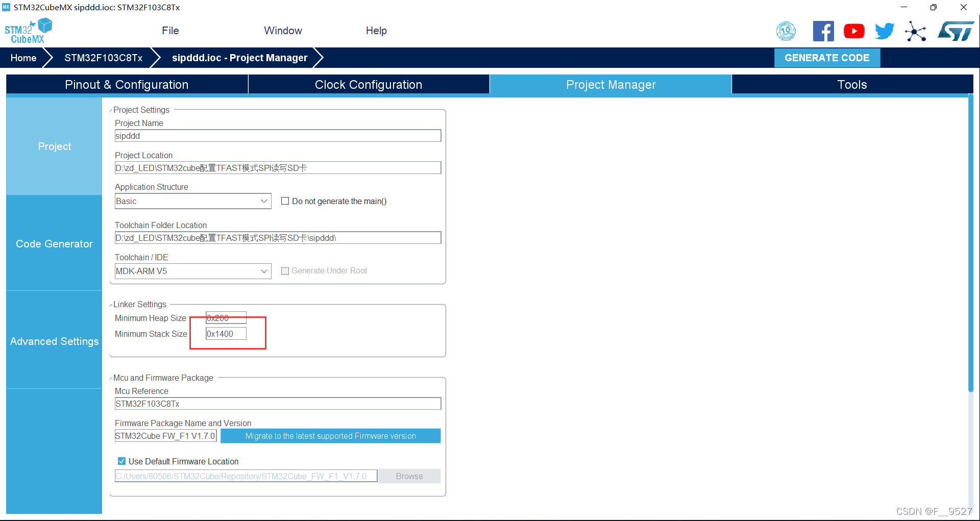Open the Twitter bird icon link
Screen dimensions: 980x521
pos(885,31)
